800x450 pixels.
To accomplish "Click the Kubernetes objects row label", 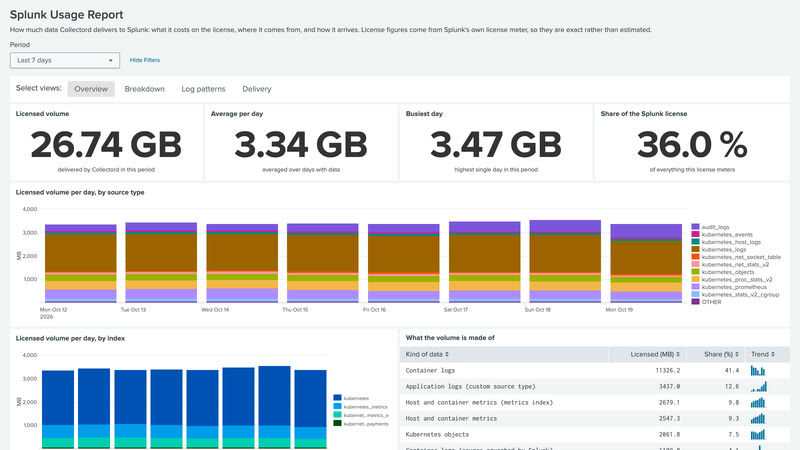I will (436, 434).
